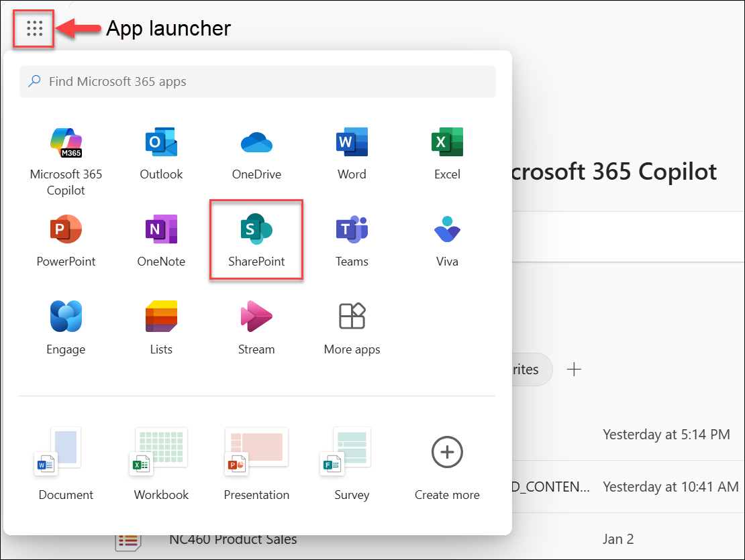Launch Outlook from the app launcher

[161, 153]
